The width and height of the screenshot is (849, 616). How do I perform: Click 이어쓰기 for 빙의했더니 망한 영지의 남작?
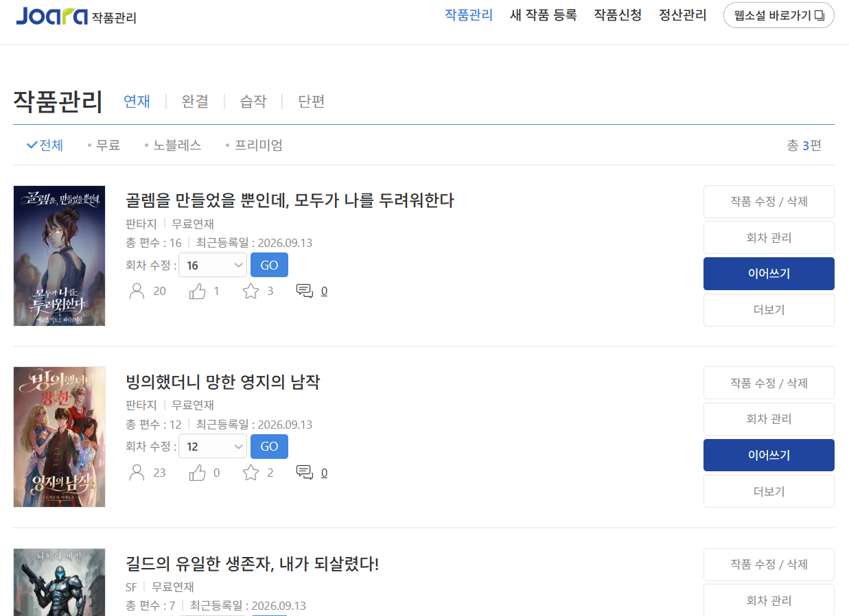pos(769,455)
